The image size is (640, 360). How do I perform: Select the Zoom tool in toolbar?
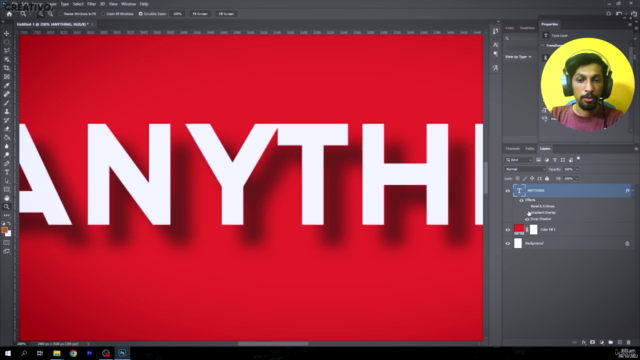click(x=7, y=207)
